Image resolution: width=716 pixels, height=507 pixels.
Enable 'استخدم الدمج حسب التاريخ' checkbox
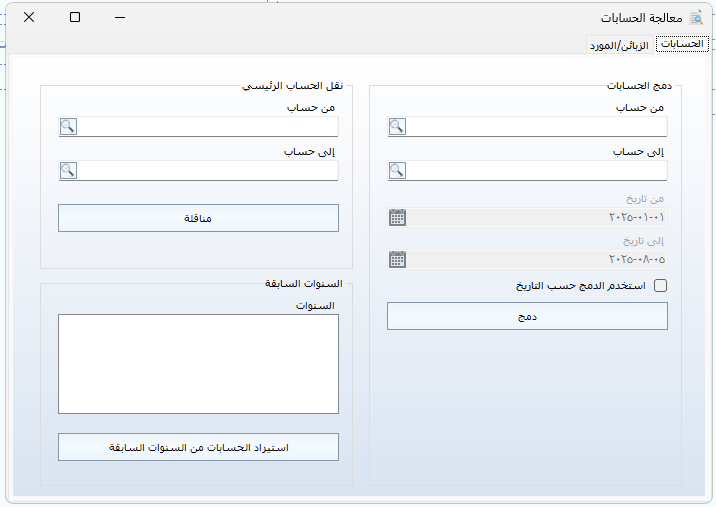660,285
